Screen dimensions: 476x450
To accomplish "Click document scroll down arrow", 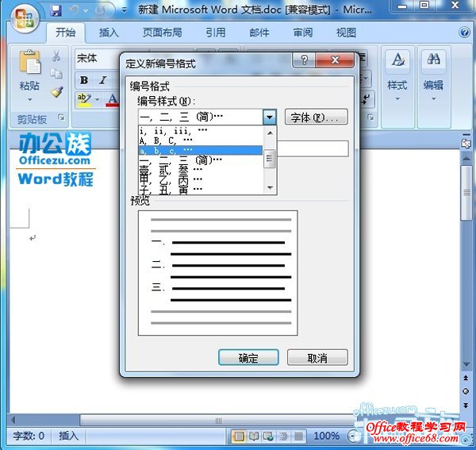I will coord(466,363).
